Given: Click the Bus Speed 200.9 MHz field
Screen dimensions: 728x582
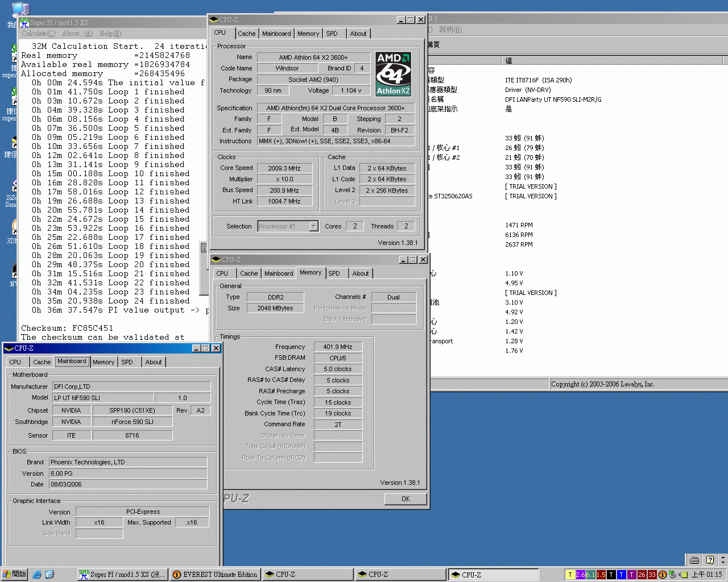Looking at the screenshot, I should pyautogui.click(x=284, y=190).
